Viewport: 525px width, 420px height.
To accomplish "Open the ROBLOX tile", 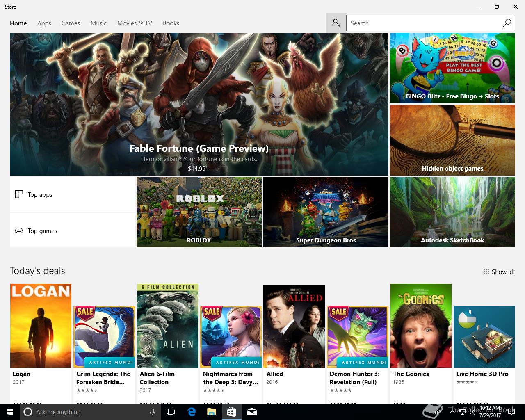I will 199,212.
